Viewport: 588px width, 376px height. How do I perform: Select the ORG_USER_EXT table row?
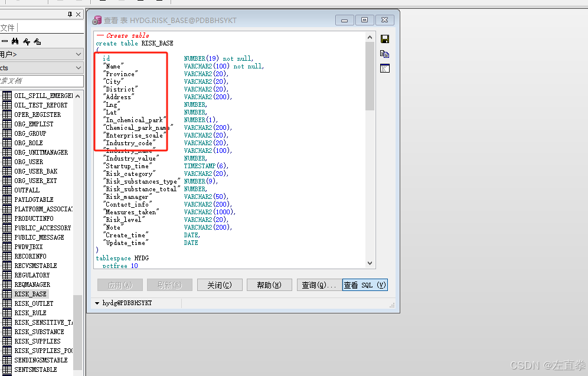35,180
